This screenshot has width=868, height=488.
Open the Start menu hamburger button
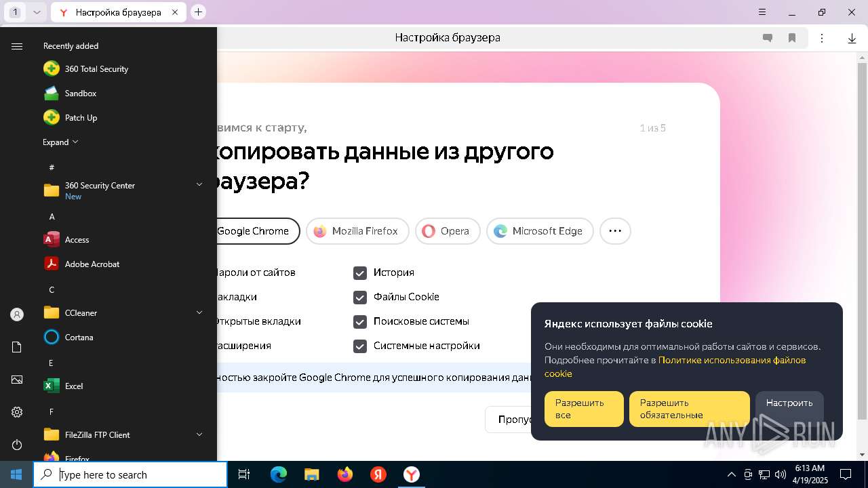coord(17,46)
